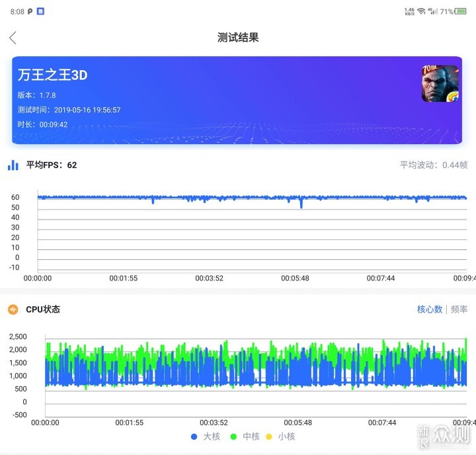Tap the orange CPU status pulse icon
The height and width of the screenshot is (455, 476).
click(x=13, y=310)
